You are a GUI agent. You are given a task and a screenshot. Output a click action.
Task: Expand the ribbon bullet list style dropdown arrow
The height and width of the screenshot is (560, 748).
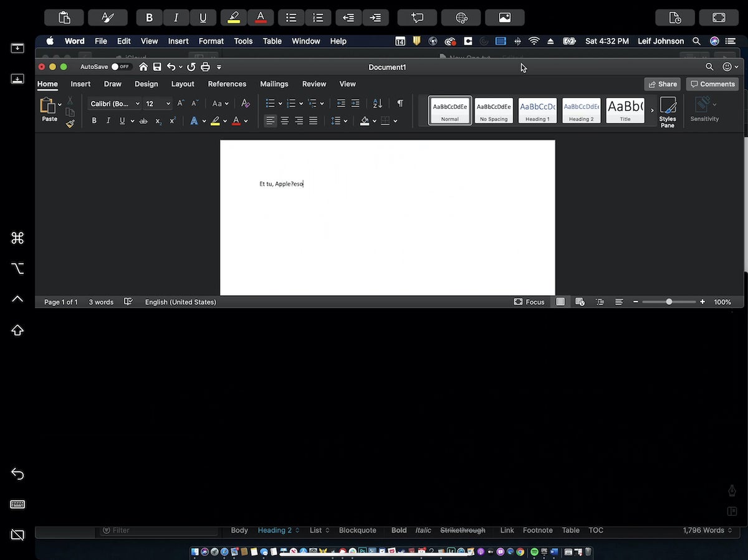280,103
